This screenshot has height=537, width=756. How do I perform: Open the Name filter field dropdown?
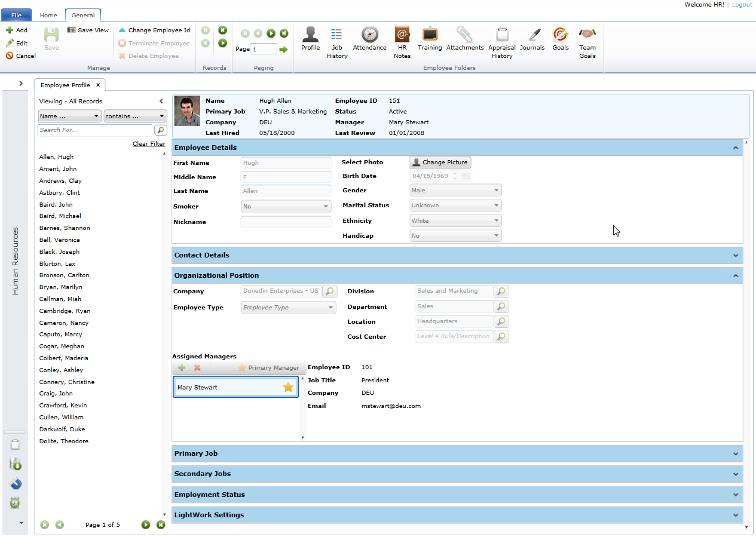click(69, 116)
